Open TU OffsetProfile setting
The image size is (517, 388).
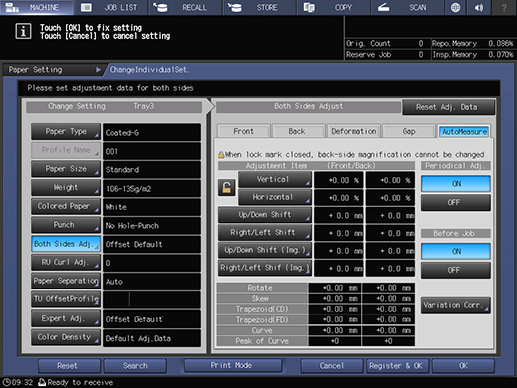pyautogui.click(x=66, y=299)
